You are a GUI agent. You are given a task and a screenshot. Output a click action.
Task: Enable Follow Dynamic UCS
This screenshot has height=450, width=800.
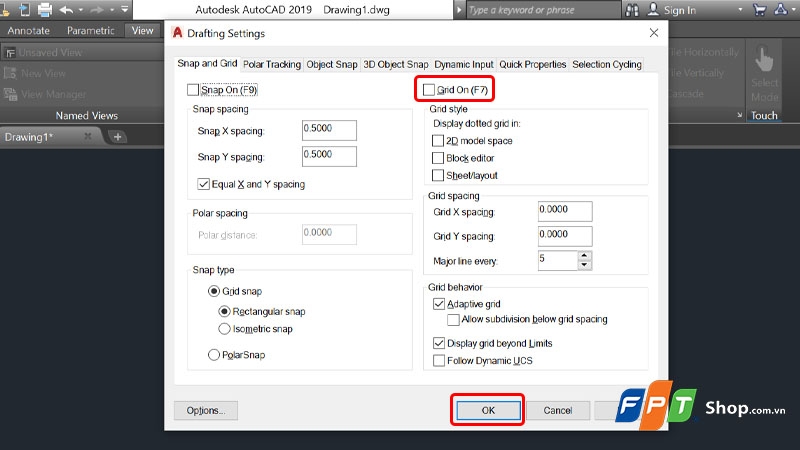click(438, 360)
